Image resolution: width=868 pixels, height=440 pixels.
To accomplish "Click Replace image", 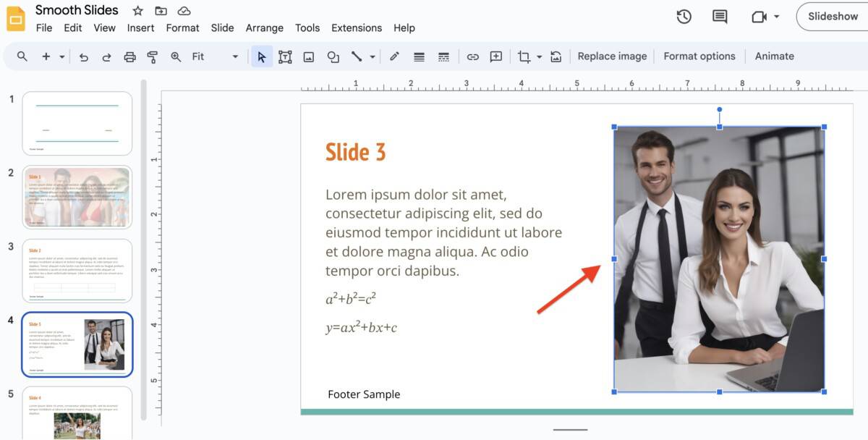I will click(x=612, y=56).
